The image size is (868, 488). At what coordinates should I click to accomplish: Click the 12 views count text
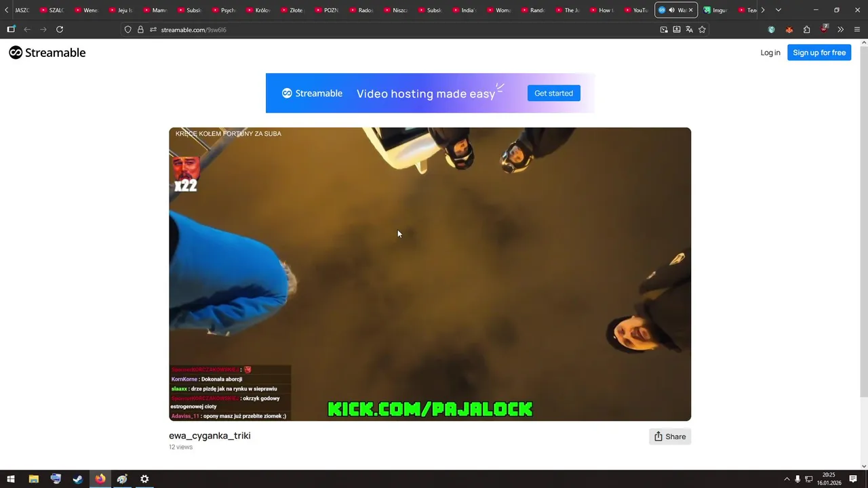tap(180, 447)
